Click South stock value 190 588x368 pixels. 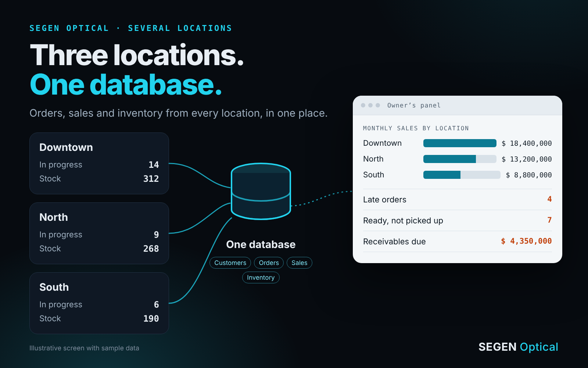coord(151,318)
